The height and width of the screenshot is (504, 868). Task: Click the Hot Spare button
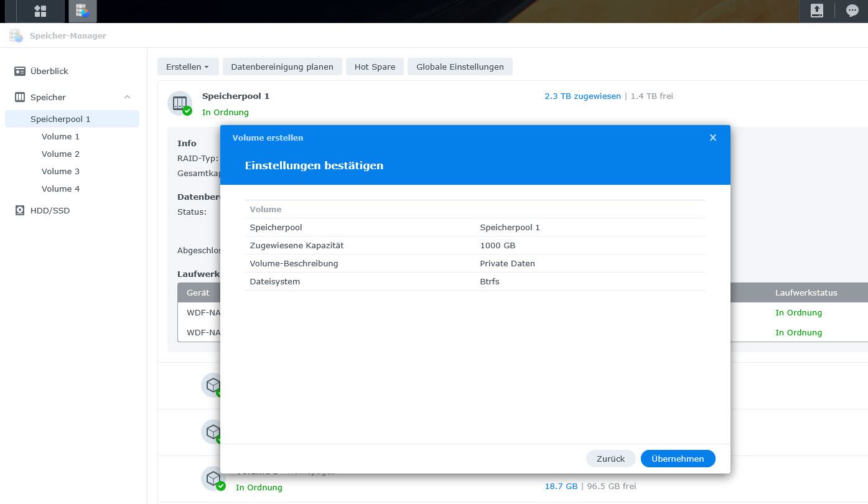375,67
